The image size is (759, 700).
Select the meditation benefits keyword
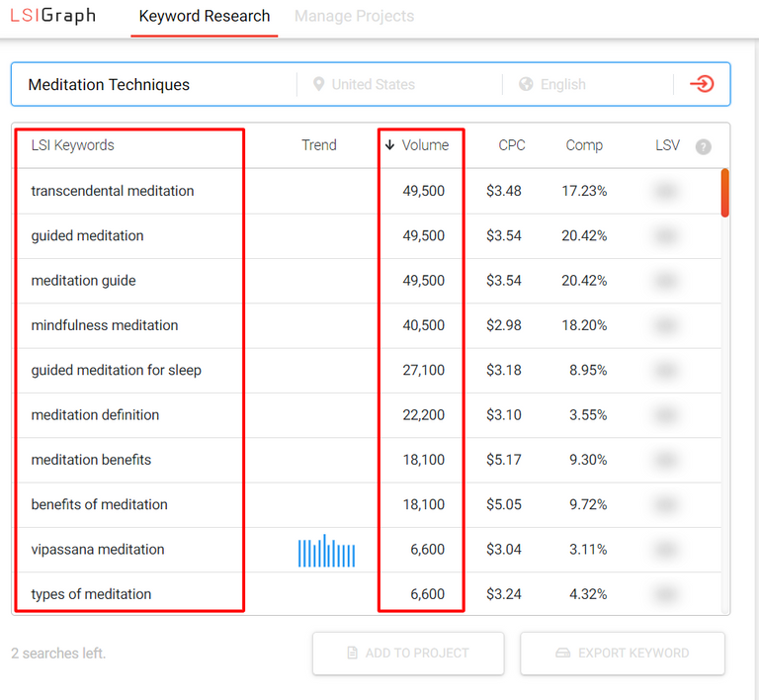point(91,460)
